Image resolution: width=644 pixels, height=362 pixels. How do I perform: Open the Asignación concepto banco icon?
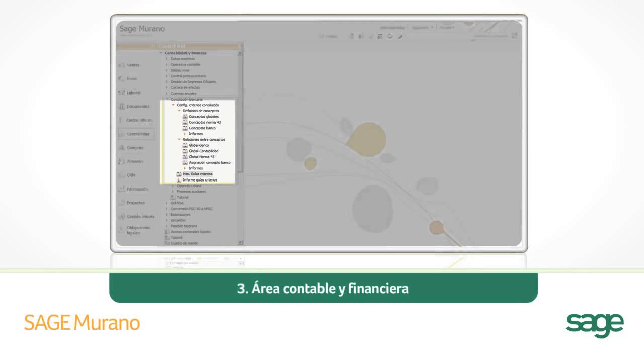coord(185,162)
